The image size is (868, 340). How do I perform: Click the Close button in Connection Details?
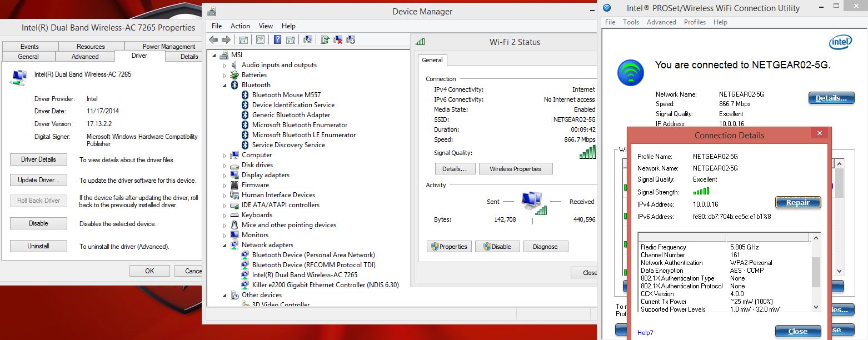pyautogui.click(x=798, y=332)
